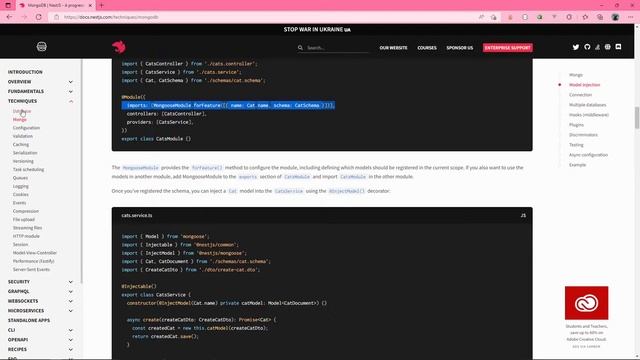Expand the GraphQL section chevron
This screenshot has width=640, height=360.
(71, 291)
